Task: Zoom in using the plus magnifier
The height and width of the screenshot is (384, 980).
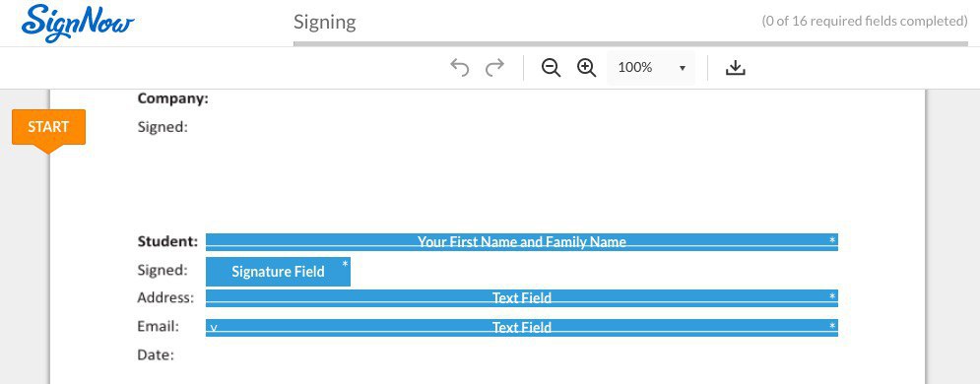Action: click(586, 67)
